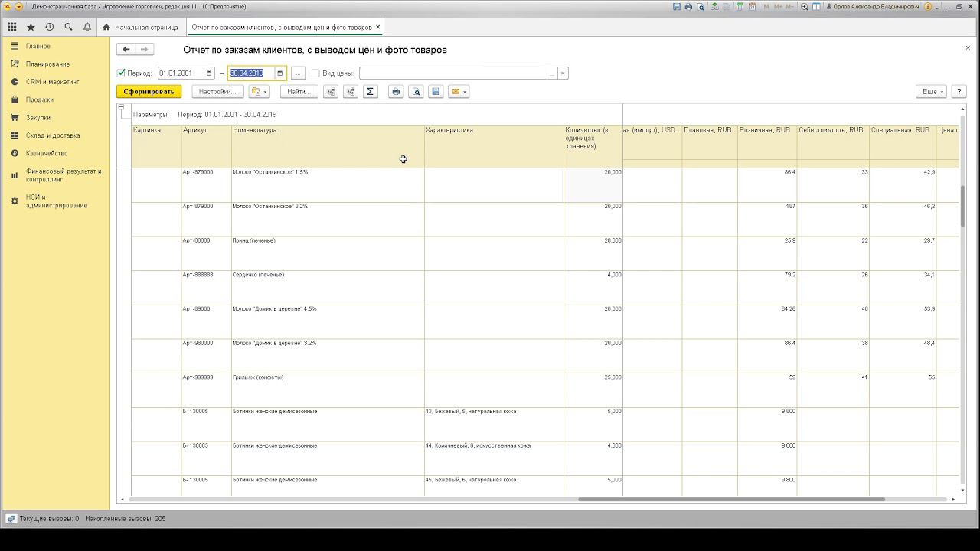Click the panel layout icon in title bar
The width and height of the screenshot is (980, 551).
[817, 7]
